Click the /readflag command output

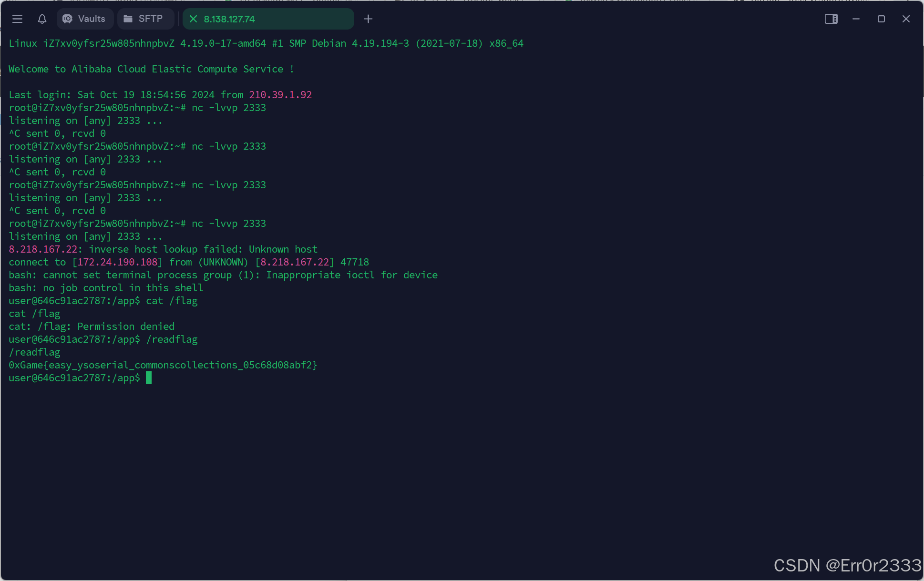click(34, 352)
